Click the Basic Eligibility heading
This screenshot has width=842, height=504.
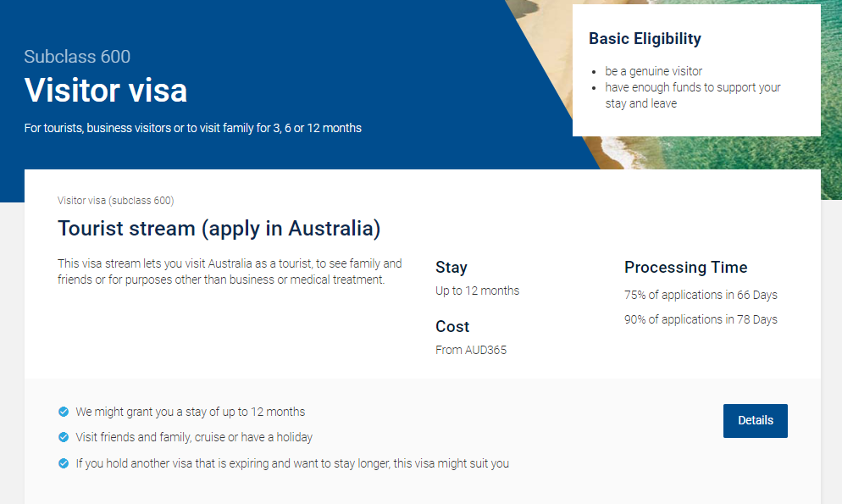[x=645, y=38]
